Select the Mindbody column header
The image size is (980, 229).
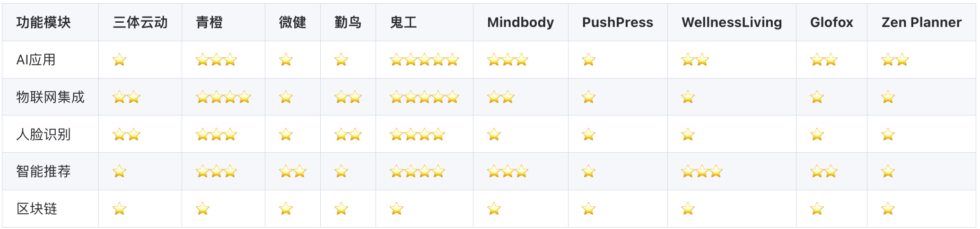click(520, 22)
